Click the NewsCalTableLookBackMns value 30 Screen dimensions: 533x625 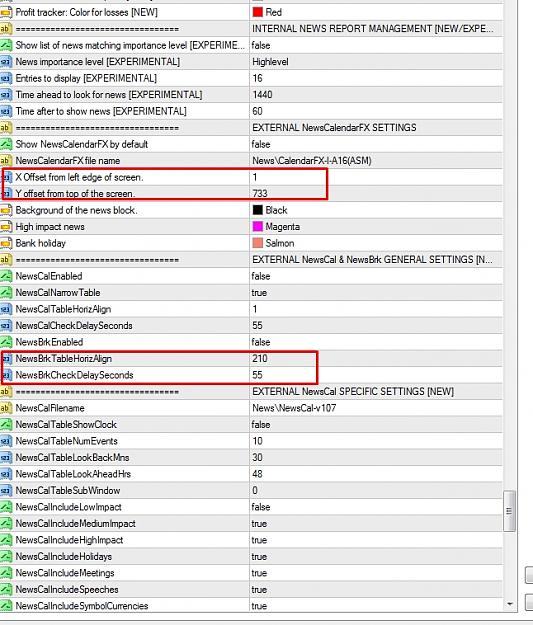258,458
